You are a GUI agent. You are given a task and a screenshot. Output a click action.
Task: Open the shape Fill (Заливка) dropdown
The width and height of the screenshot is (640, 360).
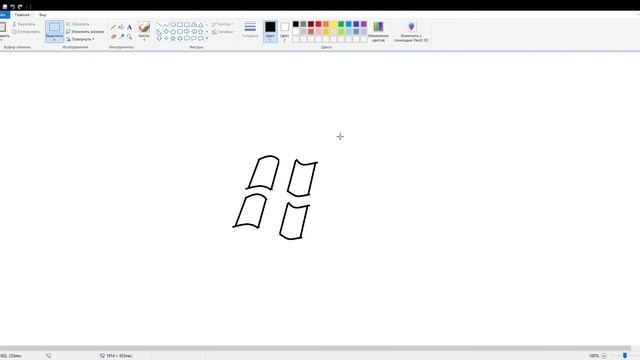click(x=224, y=31)
